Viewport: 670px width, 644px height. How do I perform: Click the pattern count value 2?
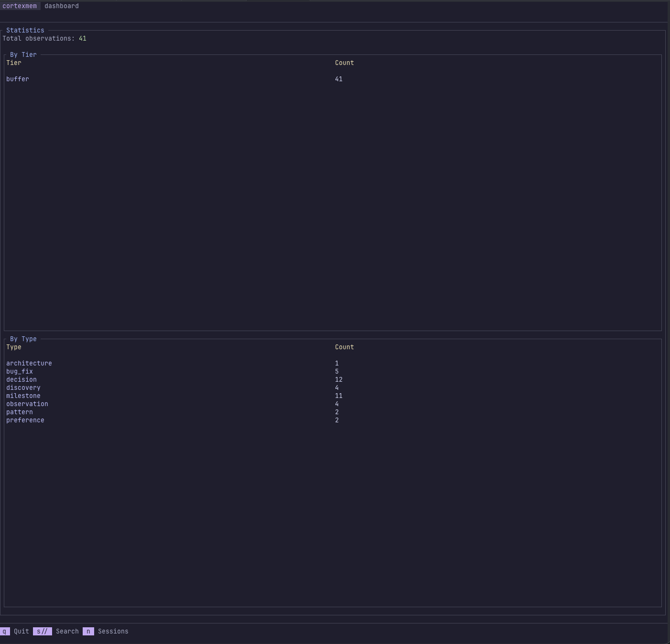pyautogui.click(x=337, y=412)
